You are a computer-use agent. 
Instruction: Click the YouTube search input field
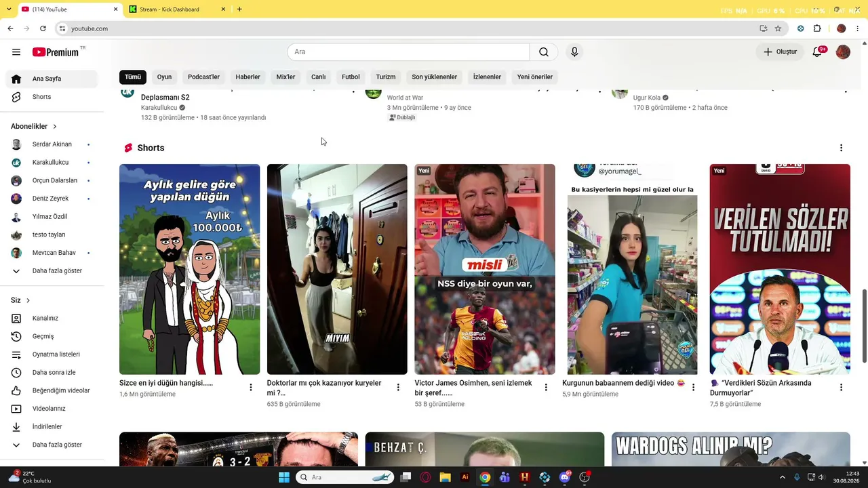pyautogui.click(x=408, y=52)
